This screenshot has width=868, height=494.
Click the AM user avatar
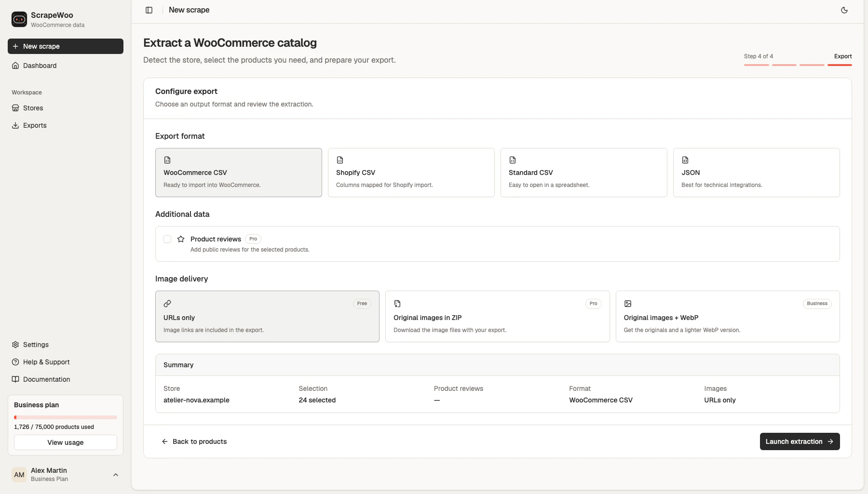click(19, 475)
